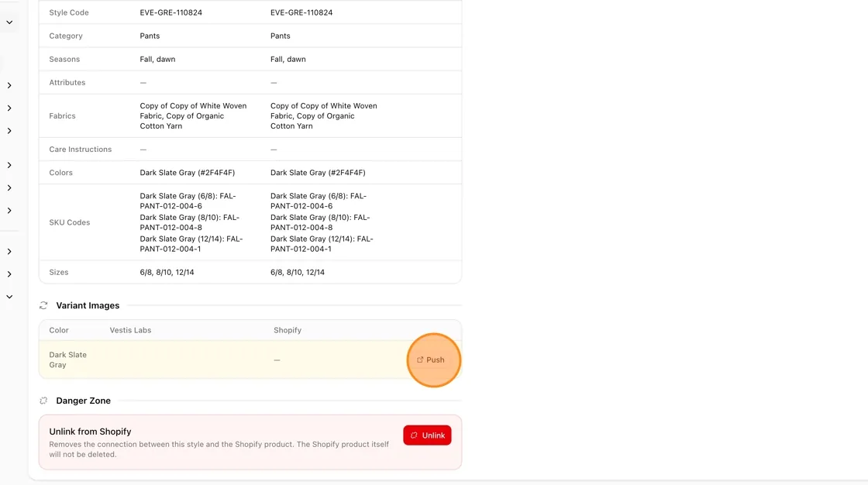
Task: Click the Vestis Labs column header
Action: coord(130,330)
